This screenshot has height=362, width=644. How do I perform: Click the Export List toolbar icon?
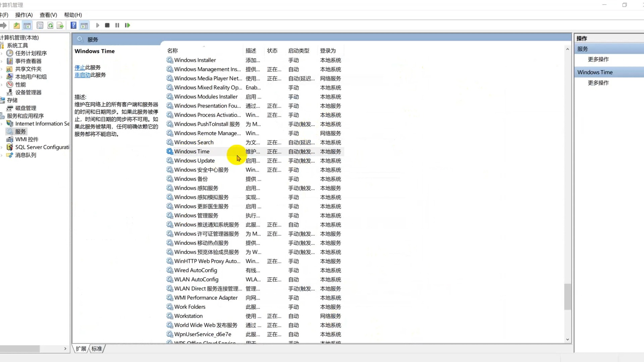60,25
